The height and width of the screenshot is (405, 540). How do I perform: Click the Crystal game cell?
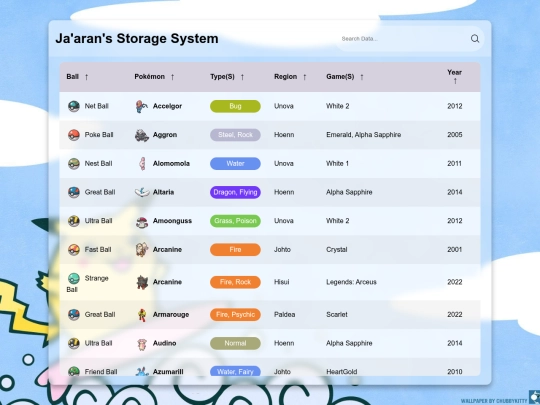click(336, 250)
